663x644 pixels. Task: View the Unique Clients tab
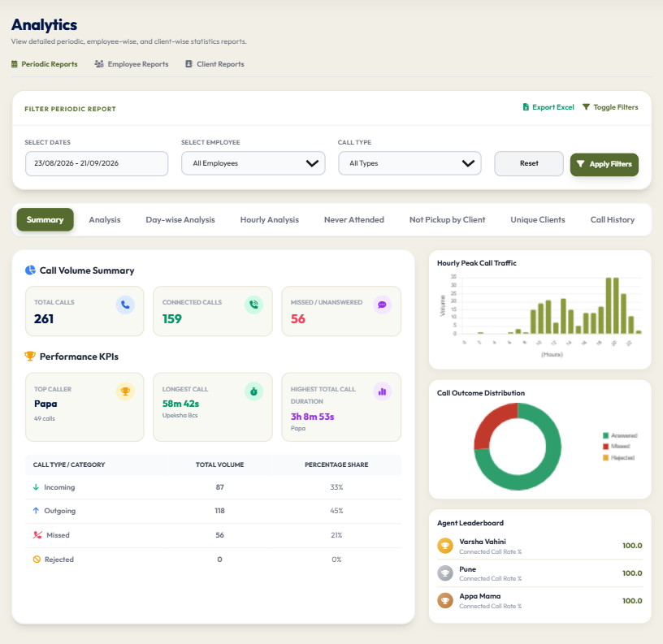[x=537, y=220]
